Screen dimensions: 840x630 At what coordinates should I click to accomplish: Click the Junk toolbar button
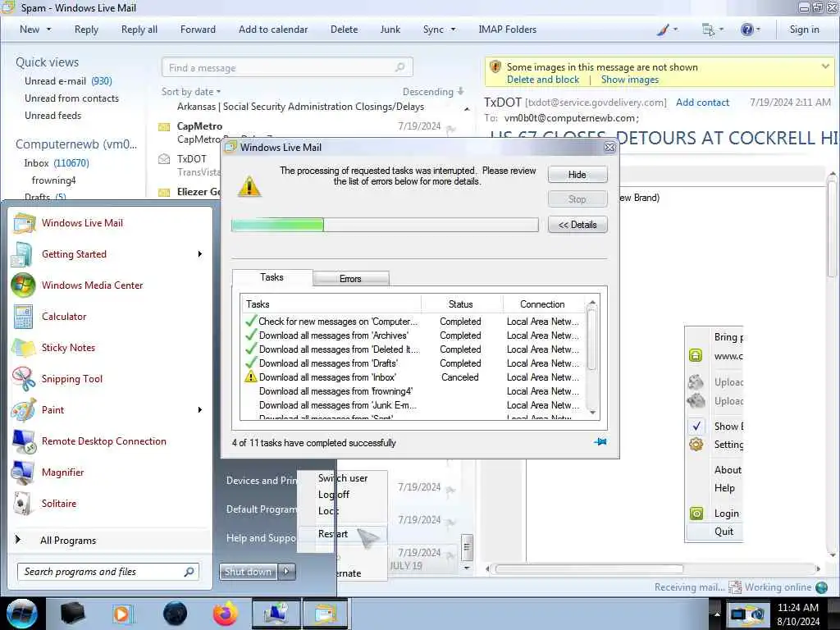pyautogui.click(x=390, y=30)
